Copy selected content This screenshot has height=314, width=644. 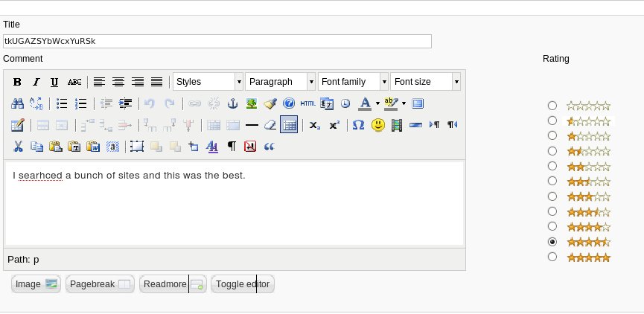[x=36, y=146]
